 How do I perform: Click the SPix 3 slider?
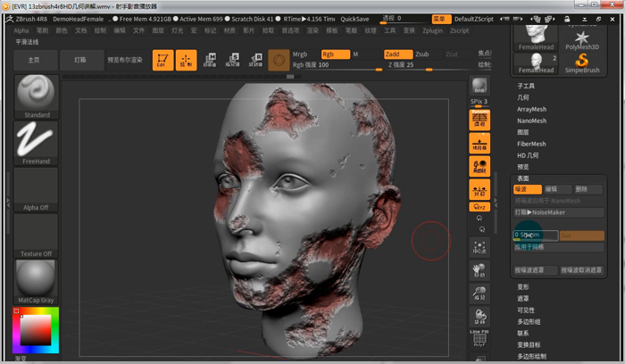click(x=479, y=103)
